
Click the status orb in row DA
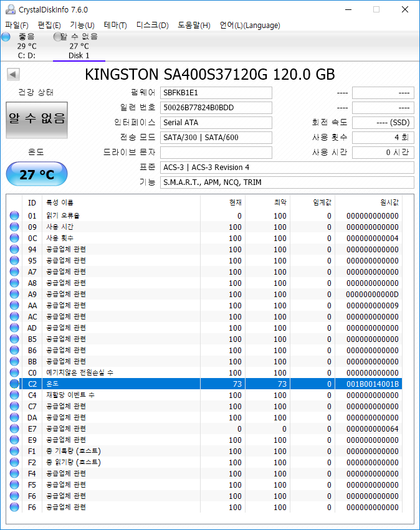click(x=14, y=417)
